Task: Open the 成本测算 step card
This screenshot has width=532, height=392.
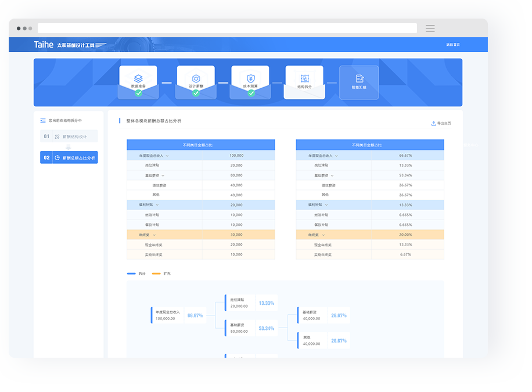Action: [x=250, y=82]
